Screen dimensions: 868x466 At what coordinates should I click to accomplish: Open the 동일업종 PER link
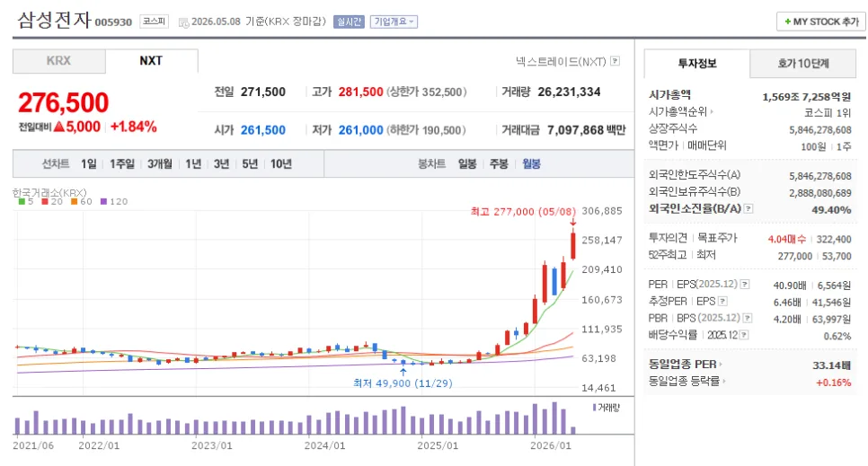[x=686, y=365]
